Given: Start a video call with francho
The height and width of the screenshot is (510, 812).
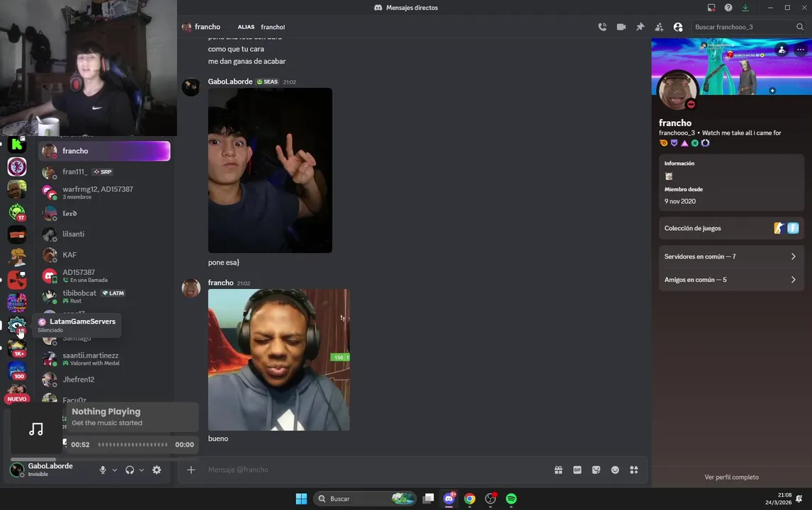Looking at the screenshot, I should click(621, 27).
